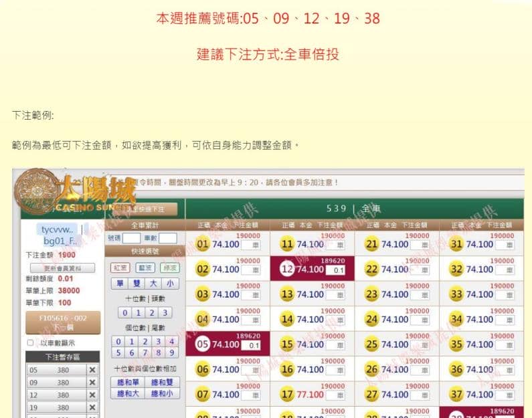532x418 pixels.
Task: Remove bet 12 from the pending list
Action: click(x=92, y=395)
